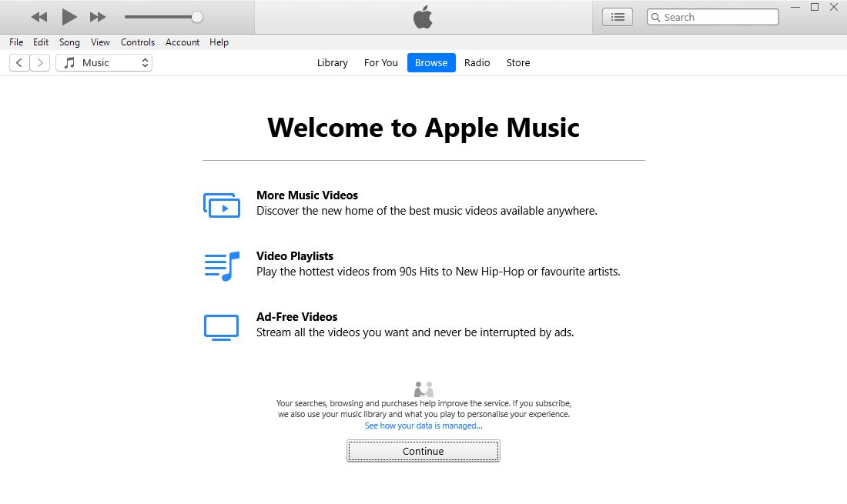847x504 pixels.
Task: Skip forward with fast-forward button
Action: (x=98, y=17)
